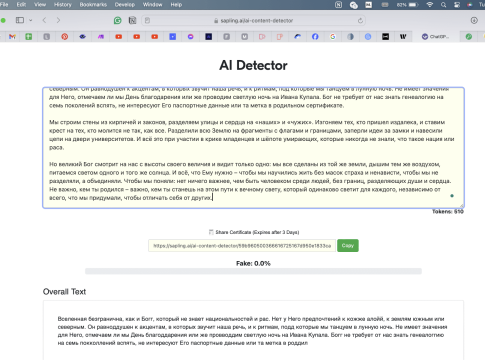
Task: Open Control Center icon in menu bar
Action: pos(457,5)
